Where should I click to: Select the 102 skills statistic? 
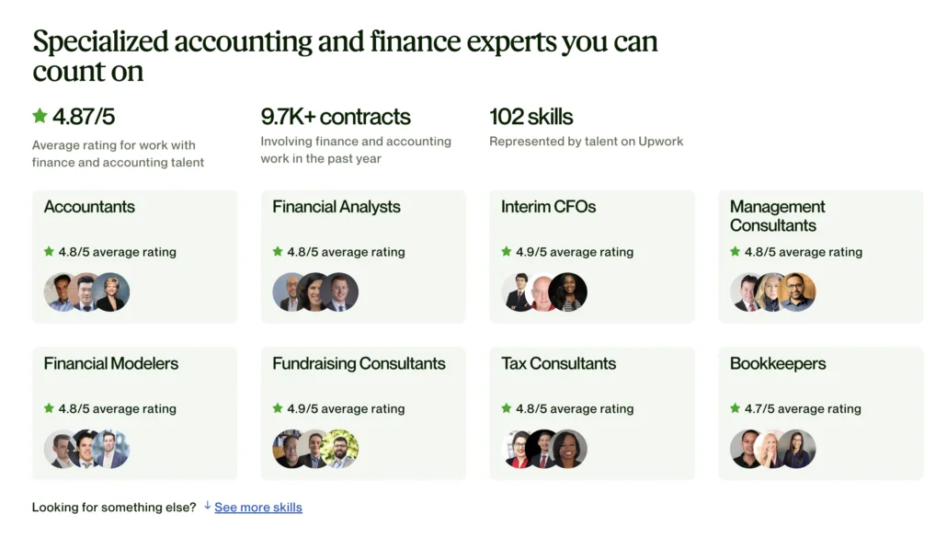[531, 117]
